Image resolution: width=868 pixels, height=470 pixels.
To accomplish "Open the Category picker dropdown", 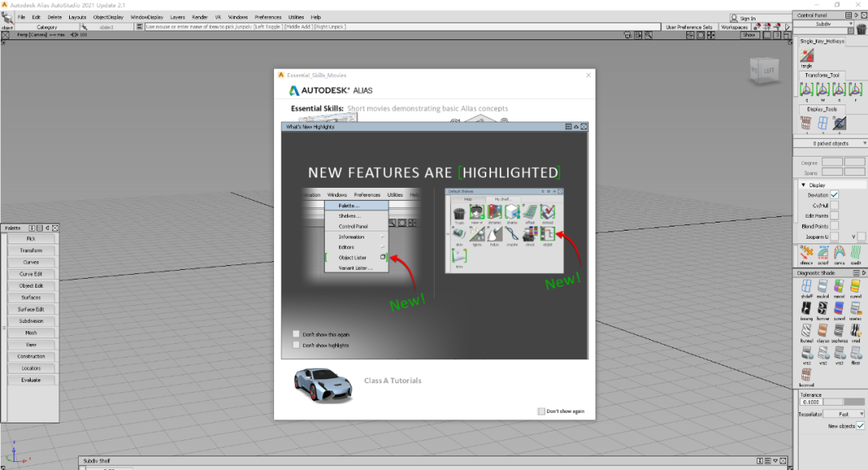I will coord(47,27).
